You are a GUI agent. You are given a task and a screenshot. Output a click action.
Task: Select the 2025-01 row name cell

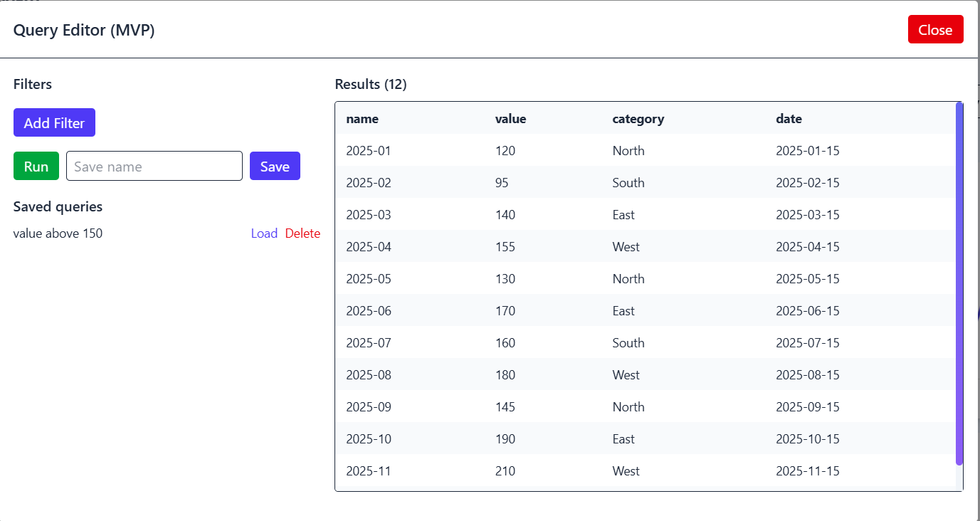[369, 151]
